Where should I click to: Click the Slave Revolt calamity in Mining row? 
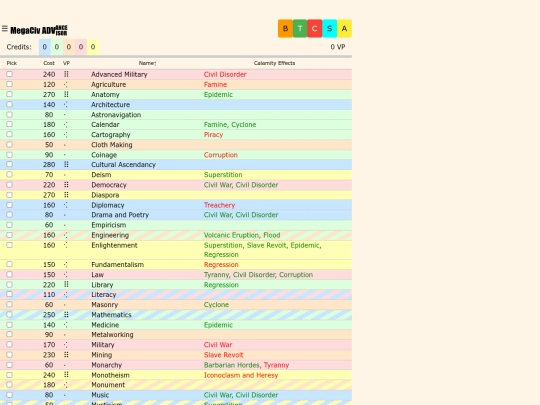(223, 355)
